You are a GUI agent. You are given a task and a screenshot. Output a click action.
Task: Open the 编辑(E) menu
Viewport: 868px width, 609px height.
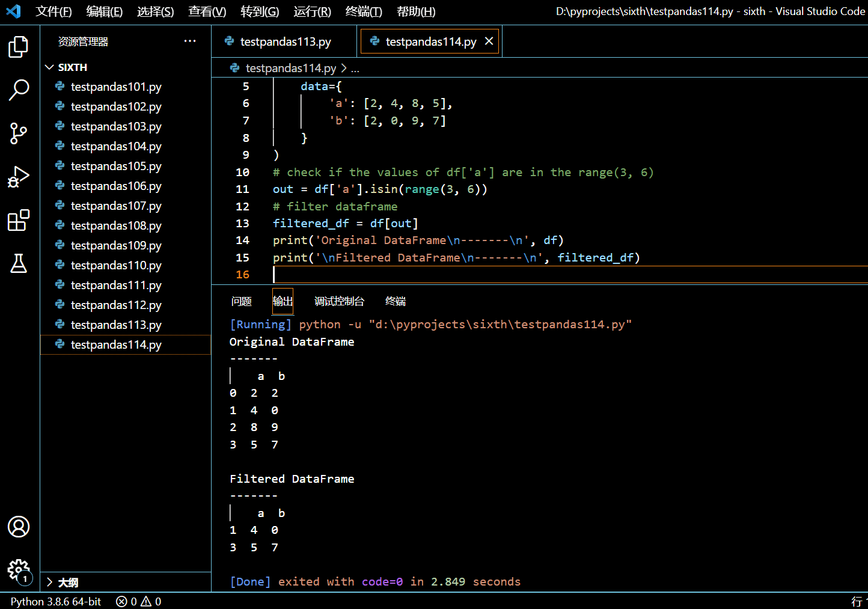(x=104, y=11)
